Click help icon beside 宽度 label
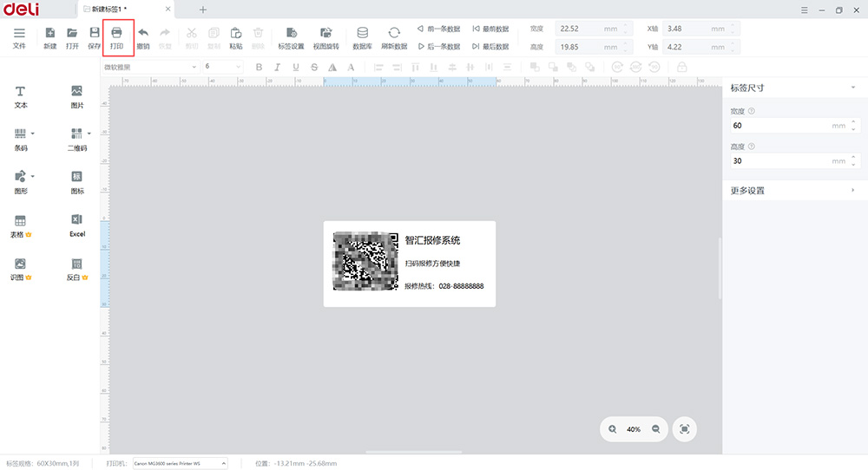Screen dimensions: 868x470 (751, 111)
